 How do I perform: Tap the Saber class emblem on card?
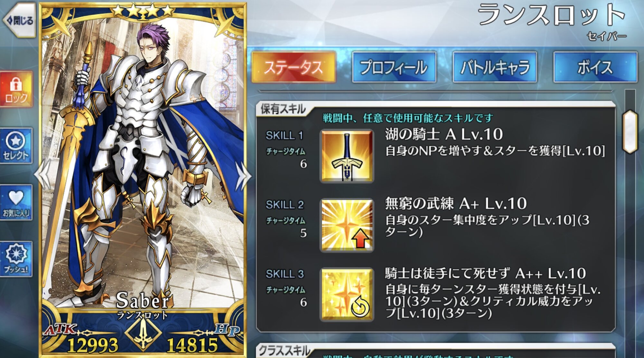tap(143, 334)
